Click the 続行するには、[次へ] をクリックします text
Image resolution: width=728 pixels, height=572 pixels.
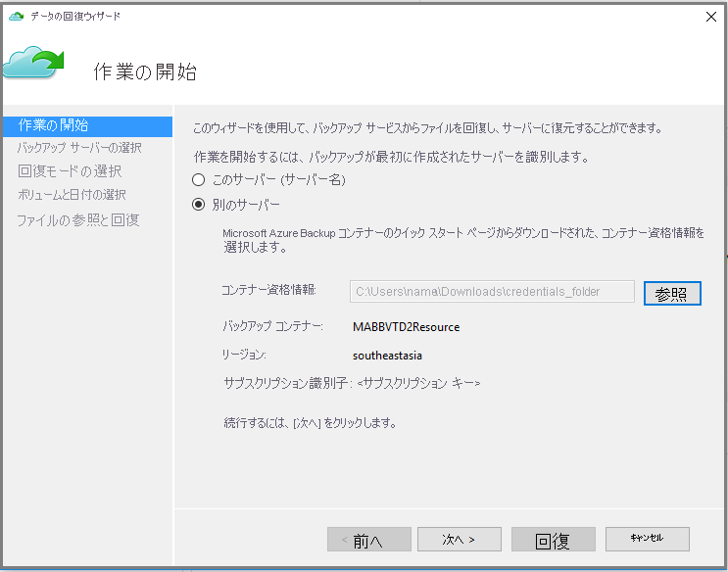point(311,423)
